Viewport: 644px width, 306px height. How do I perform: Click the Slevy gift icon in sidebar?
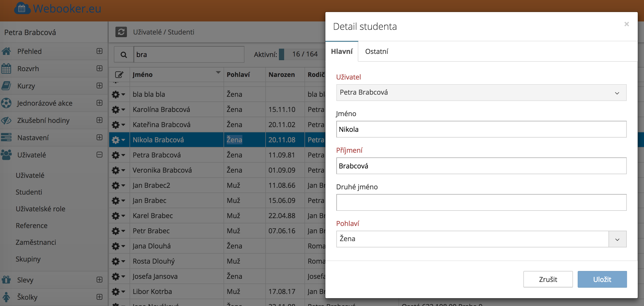tap(6, 280)
